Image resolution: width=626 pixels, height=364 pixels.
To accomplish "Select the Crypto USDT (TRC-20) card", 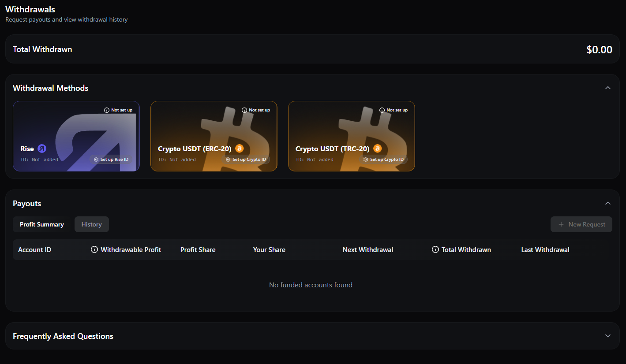I will tap(352, 136).
